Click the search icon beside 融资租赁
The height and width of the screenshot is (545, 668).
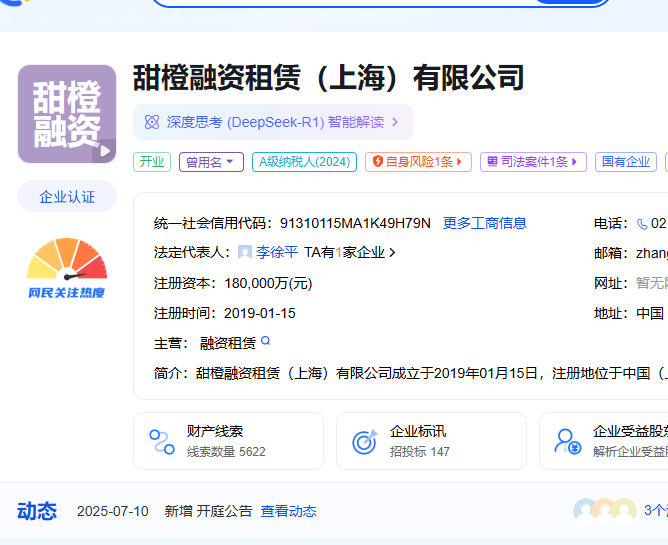tap(265, 342)
